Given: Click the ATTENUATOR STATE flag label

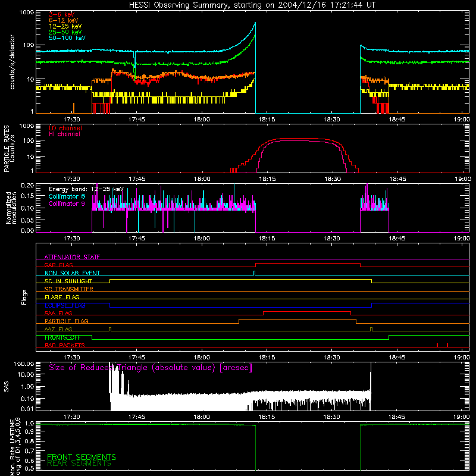Looking at the screenshot, I should pyautogui.click(x=72, y=257).
